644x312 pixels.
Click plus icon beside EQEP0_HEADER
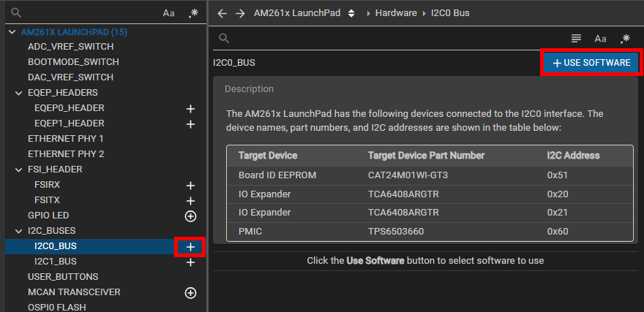(190, 108)
